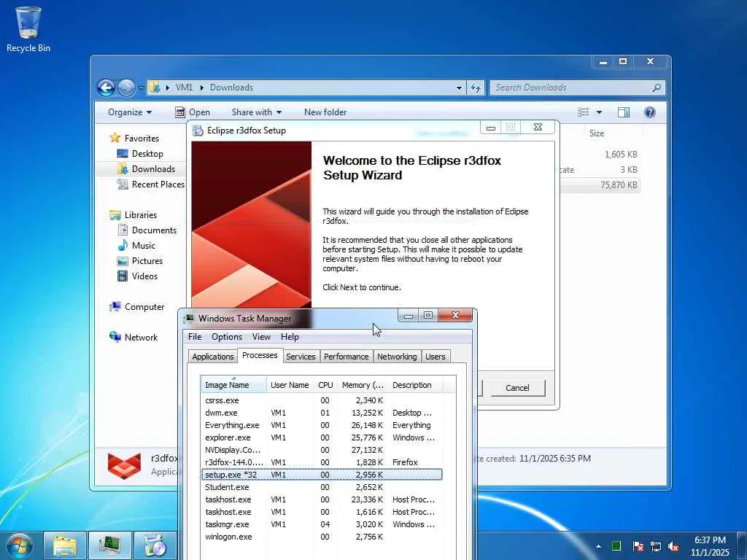This screenshot has height=560, width=747.
Task: Open the View menu in Task Manager
Action: (x=261, y=337)
